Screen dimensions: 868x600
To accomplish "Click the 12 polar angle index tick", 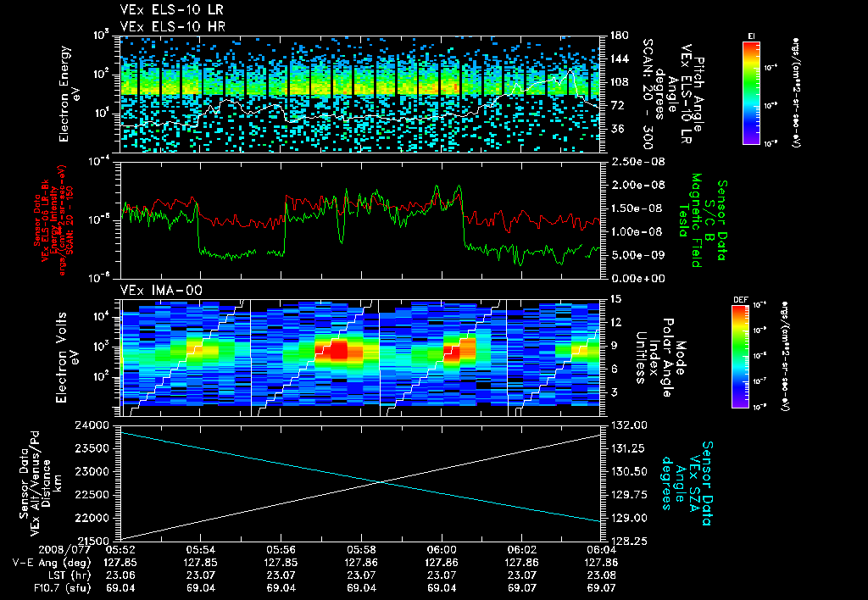I will click(x=615, y=322).
